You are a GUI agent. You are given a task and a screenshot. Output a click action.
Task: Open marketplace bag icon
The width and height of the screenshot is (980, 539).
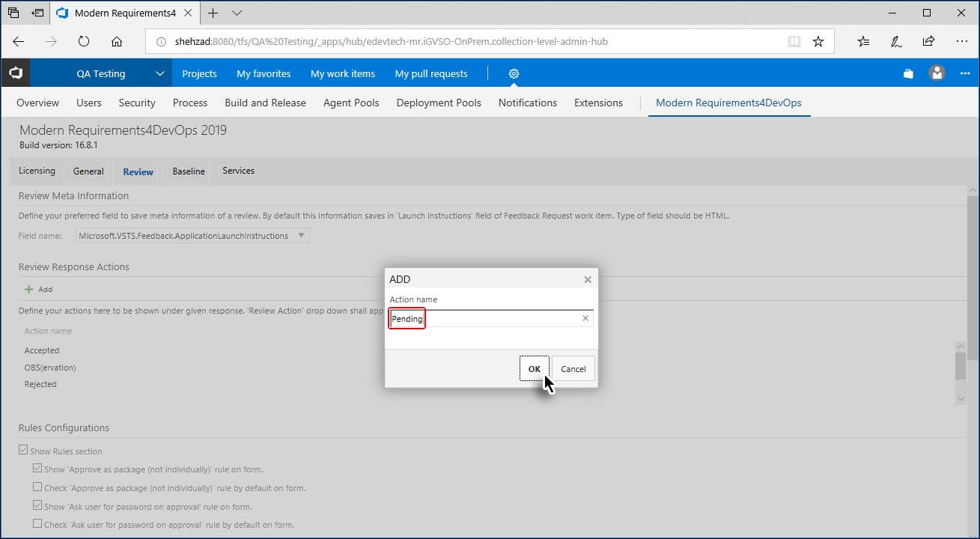908,73
